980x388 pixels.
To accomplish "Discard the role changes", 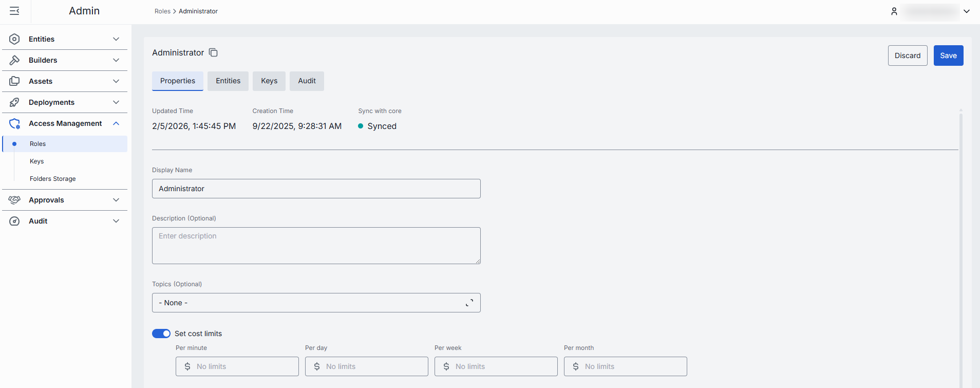I will pos(907,56).
